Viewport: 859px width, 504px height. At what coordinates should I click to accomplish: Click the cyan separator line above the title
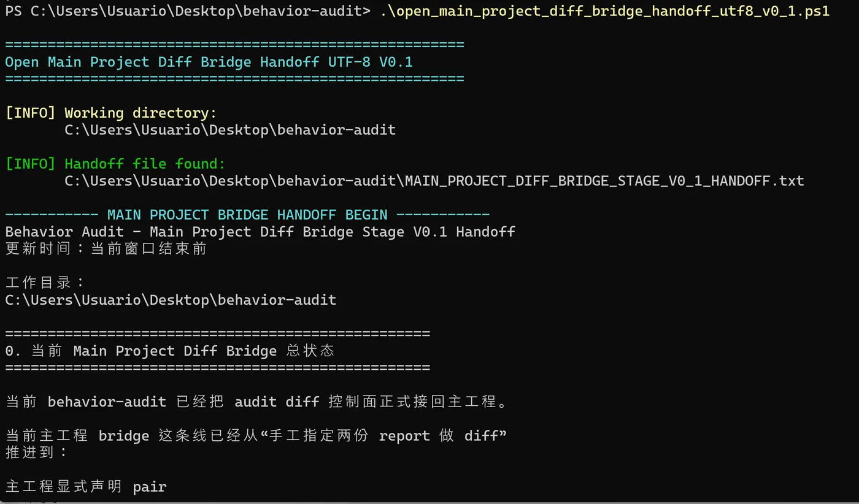(234, 45)
